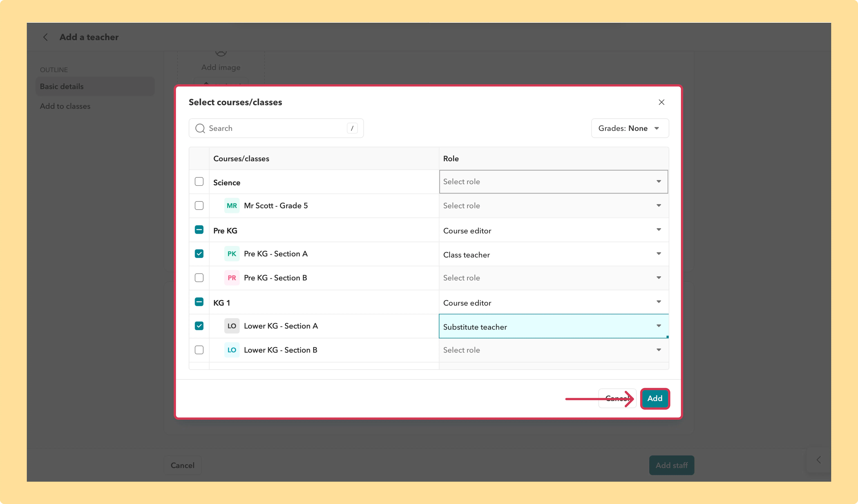Go back from Add a teacher page
The image size is (858, 504).
[x=45, y=37]
